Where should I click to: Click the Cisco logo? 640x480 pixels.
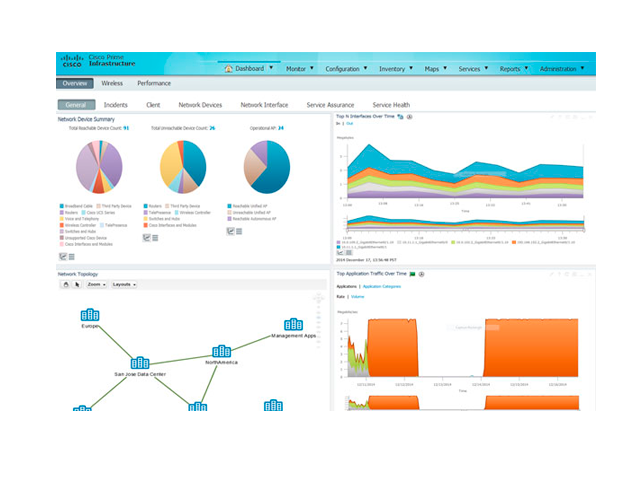point(72,61)
